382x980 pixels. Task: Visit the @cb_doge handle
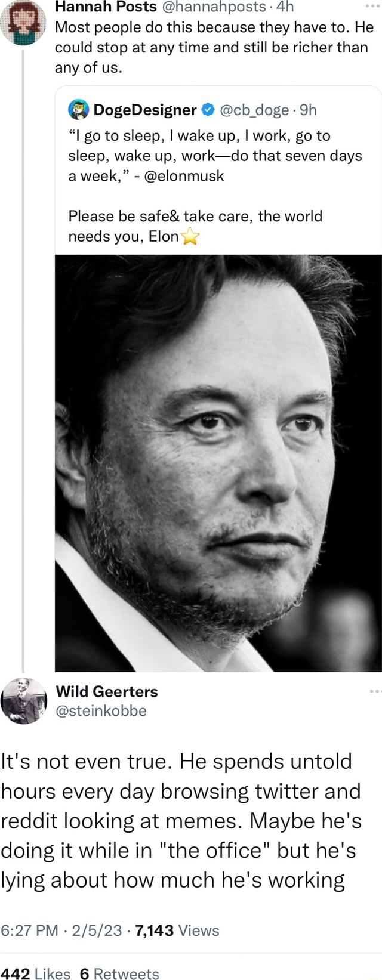pos(254,110)
